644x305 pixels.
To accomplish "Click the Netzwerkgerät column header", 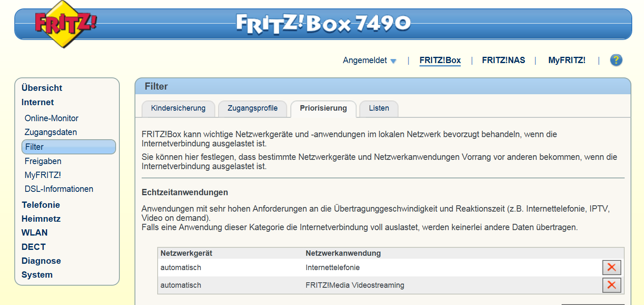I will point(186,253).
